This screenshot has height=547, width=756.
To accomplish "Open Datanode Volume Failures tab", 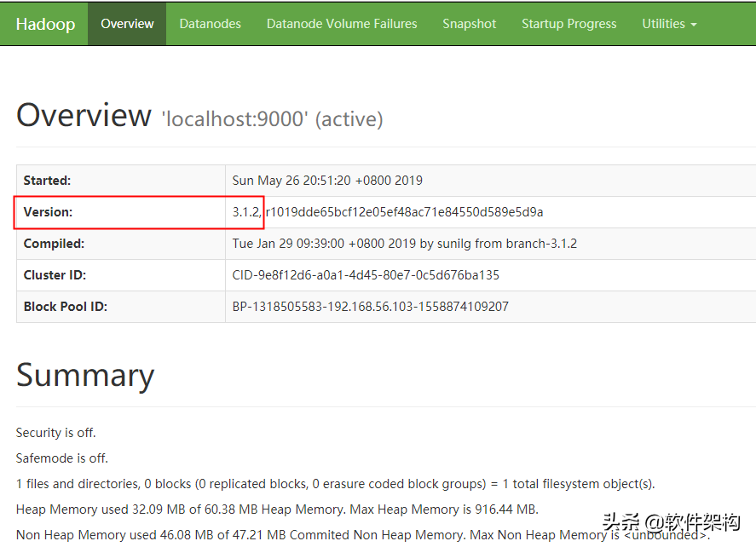I will pos(342,24).
